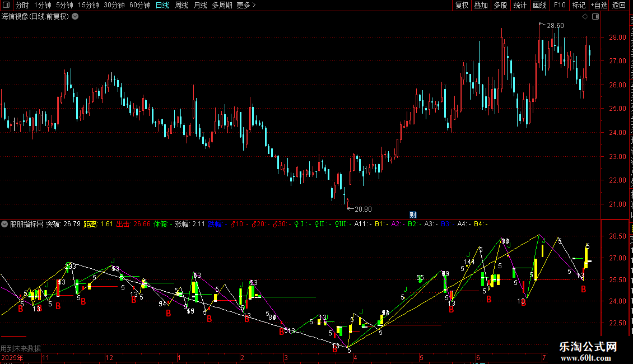Select the 30分钟 period
Image resolution: width=633 pixels, height=364 pixels.
[114, 5]
